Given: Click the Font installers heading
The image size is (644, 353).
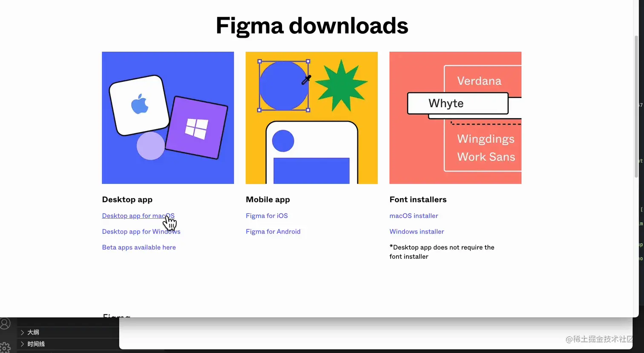Looking at the screenshot, I should tap(418, 200).
